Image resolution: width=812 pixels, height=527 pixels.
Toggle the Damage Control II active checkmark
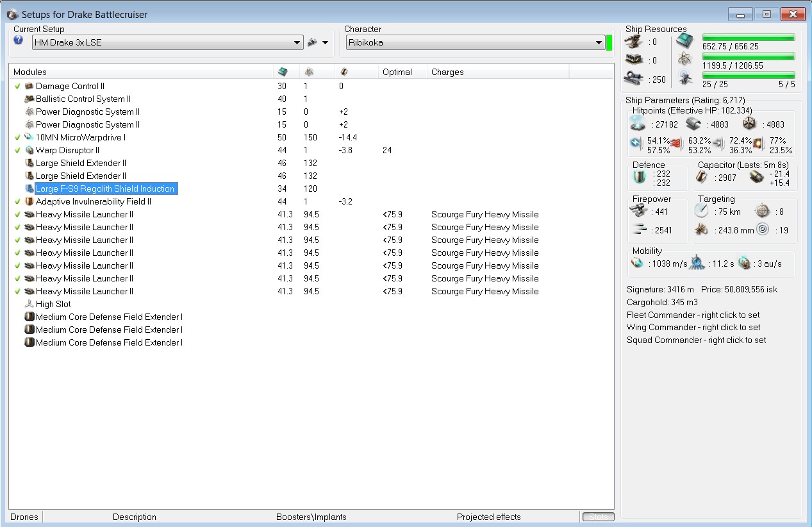(17, 86)
